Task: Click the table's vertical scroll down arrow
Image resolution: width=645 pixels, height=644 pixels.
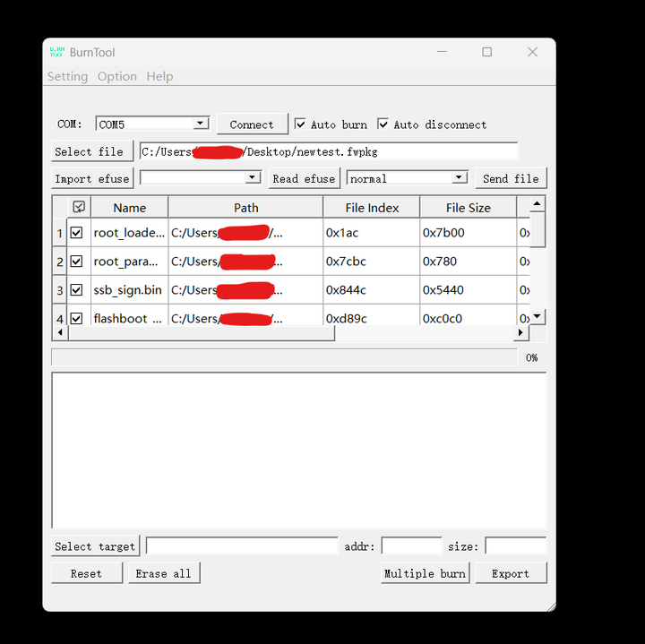Action: [x=537, y=316]
